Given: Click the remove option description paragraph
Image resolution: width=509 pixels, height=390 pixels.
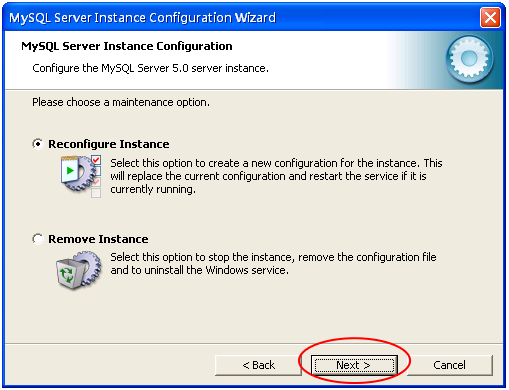Looking at the screenshot, I should (x=273, y=263).
